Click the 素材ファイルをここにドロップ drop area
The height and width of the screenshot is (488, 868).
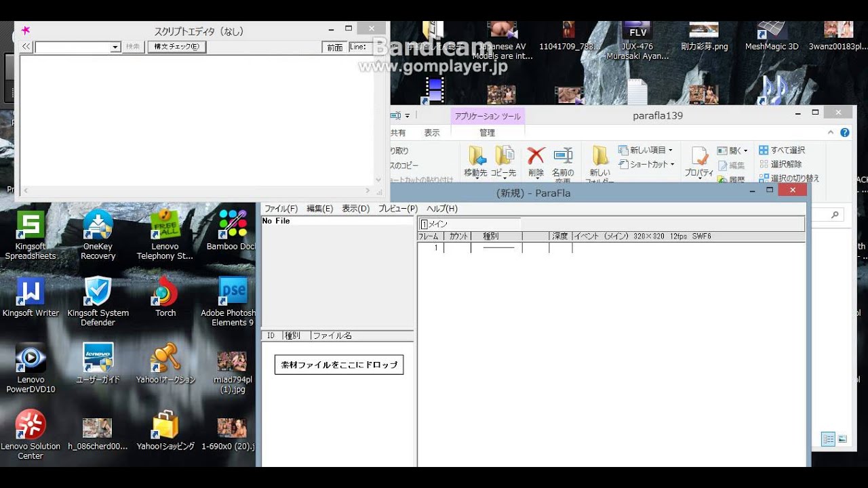[x=339, y=365]
